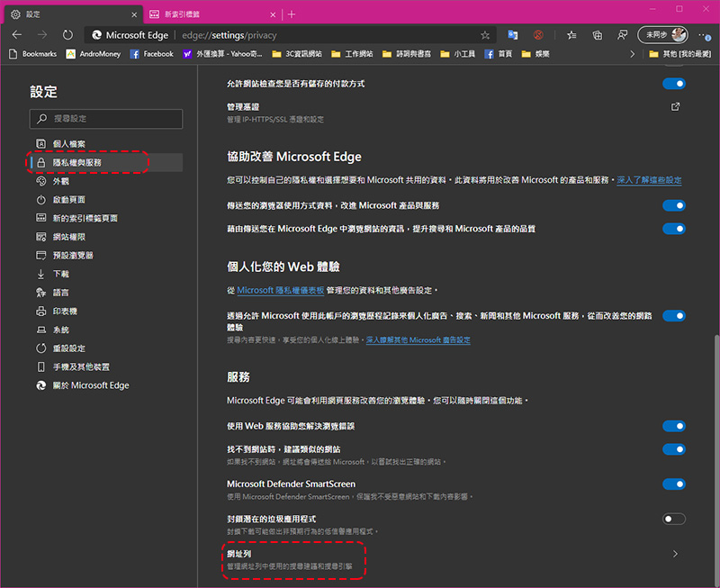Enable 封鎖潛在的垃圾應用程式 toggle
The image size is (720, 588).
[x=673, y=519]
